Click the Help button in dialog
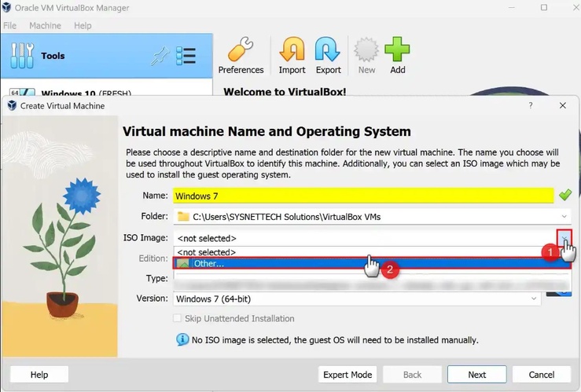This screenshot has height=392, width=581. coord(39,375)
